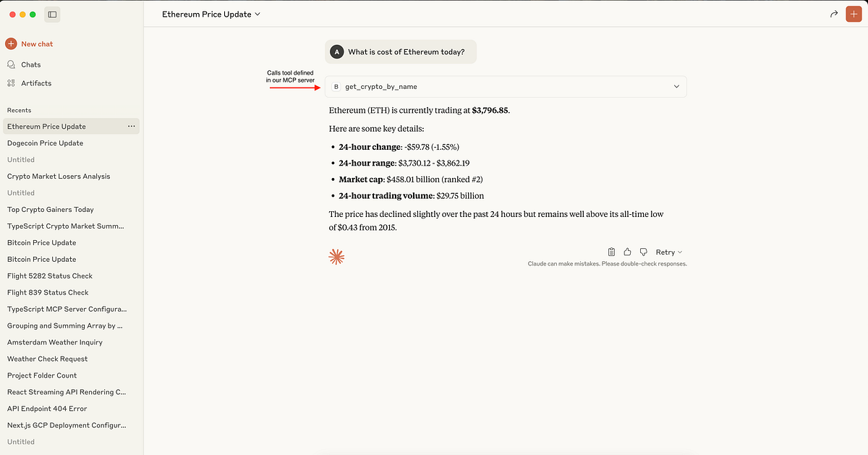Open the Bitcoin Price Update chat
Image resolution: width=868 pixels, height=455 pixels.
point(41,242)
